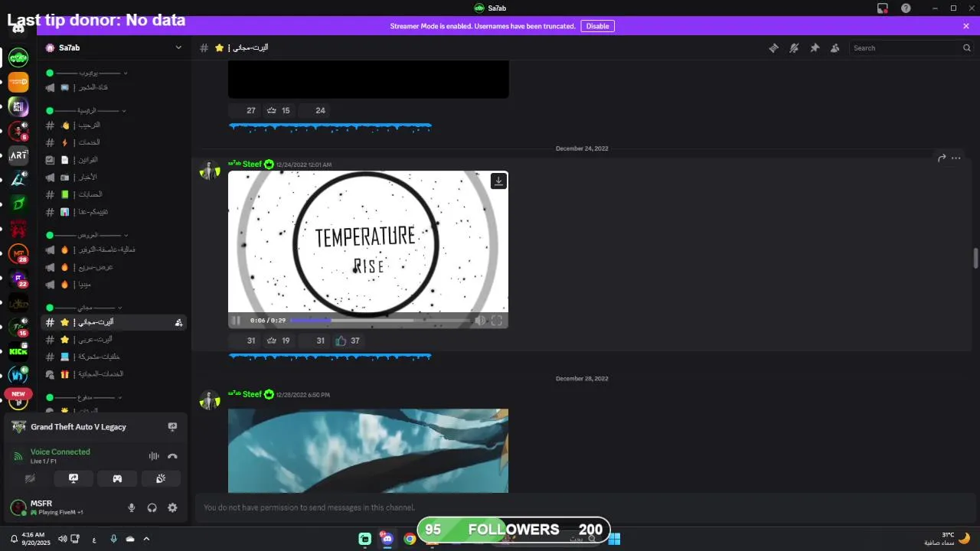Mute microphone in user panel
Viewport: 980px width, 551px height.
tap(131, 507)
